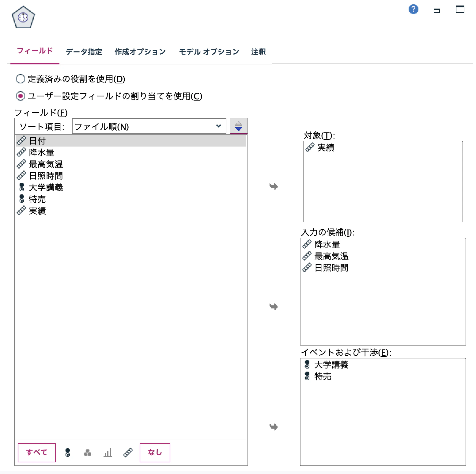Screen dimensions: 476x474
Task: Click ruler icon beside 降水量 in field list
Action: coord(21,152)
